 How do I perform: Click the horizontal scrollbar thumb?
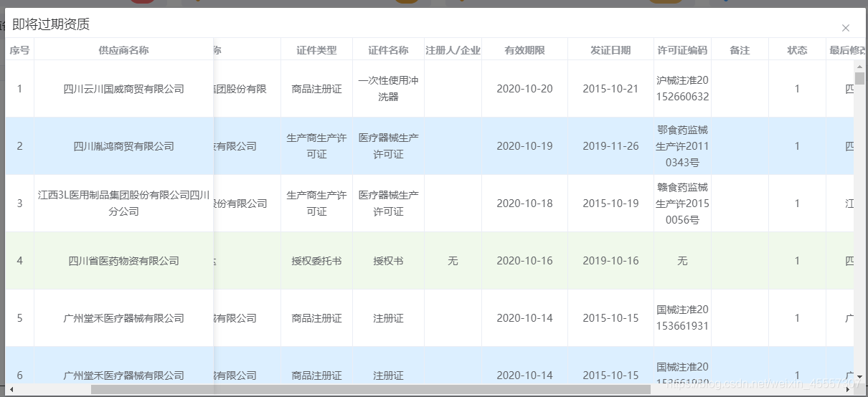[x=370, y=390]
